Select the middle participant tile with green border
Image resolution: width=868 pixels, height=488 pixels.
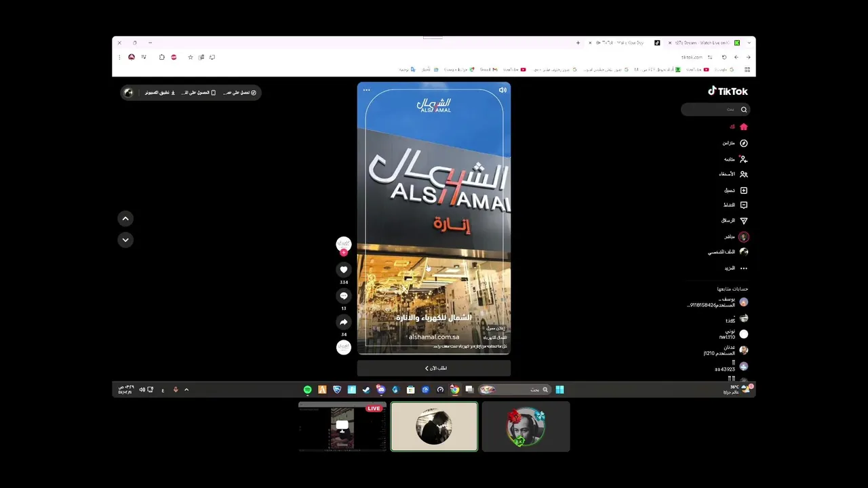[x=434, y=426]
